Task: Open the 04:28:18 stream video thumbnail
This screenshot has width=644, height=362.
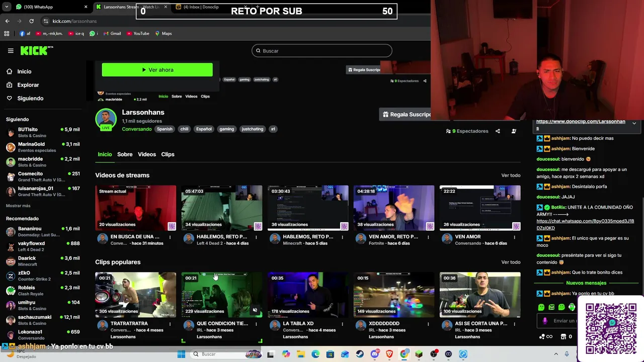Action: pyautogui.click(x=394, y=208)
